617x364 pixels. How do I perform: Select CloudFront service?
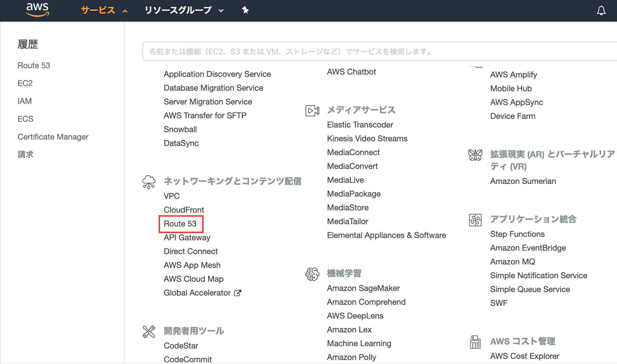click(x=184, y=210)
